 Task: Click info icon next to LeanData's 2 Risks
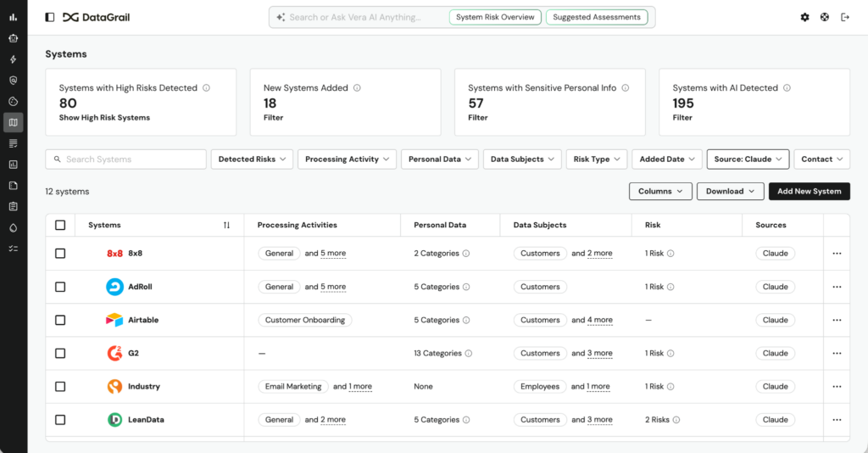(x=676, y=420)
